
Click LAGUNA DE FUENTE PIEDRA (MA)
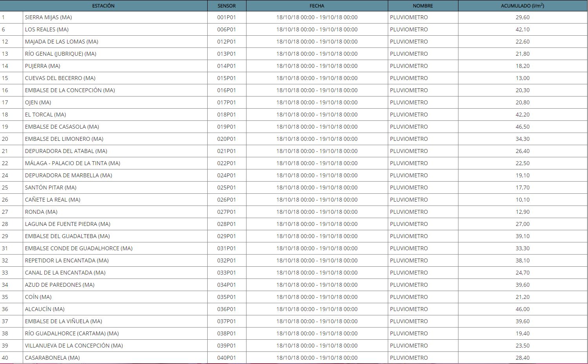[x=68, y=224]
